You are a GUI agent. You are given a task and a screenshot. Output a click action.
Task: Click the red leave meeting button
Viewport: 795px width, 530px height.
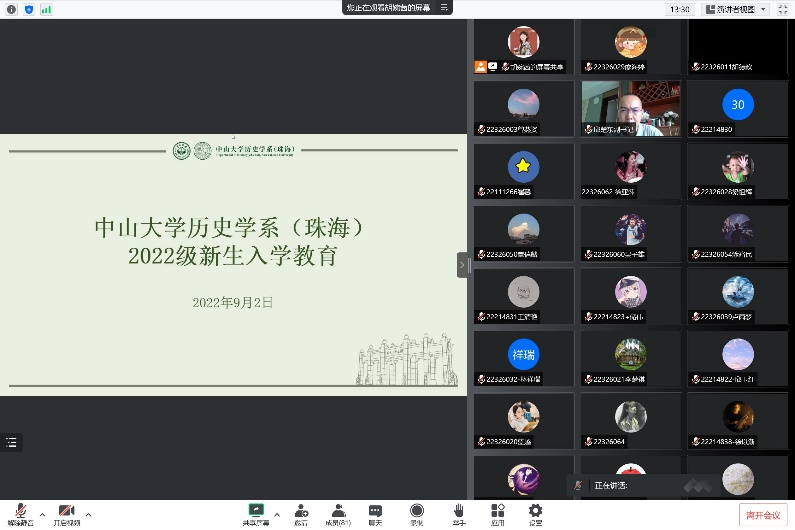[762, 515]
